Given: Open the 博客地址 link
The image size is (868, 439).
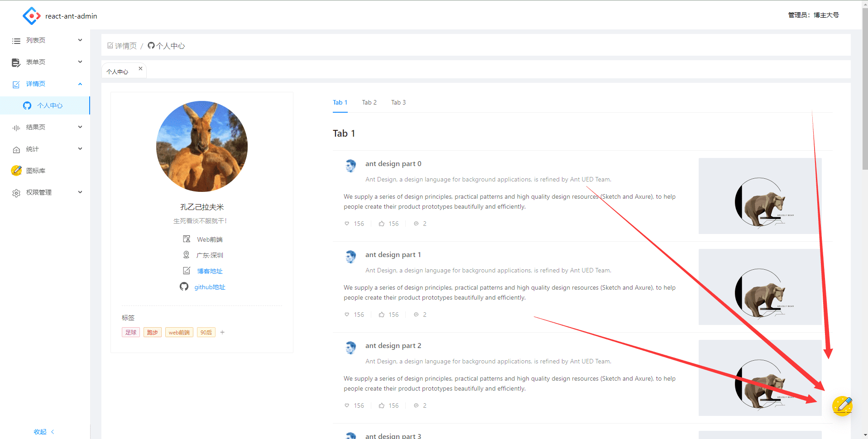Looking at the screenshot, I should click(x=210, y=271).
